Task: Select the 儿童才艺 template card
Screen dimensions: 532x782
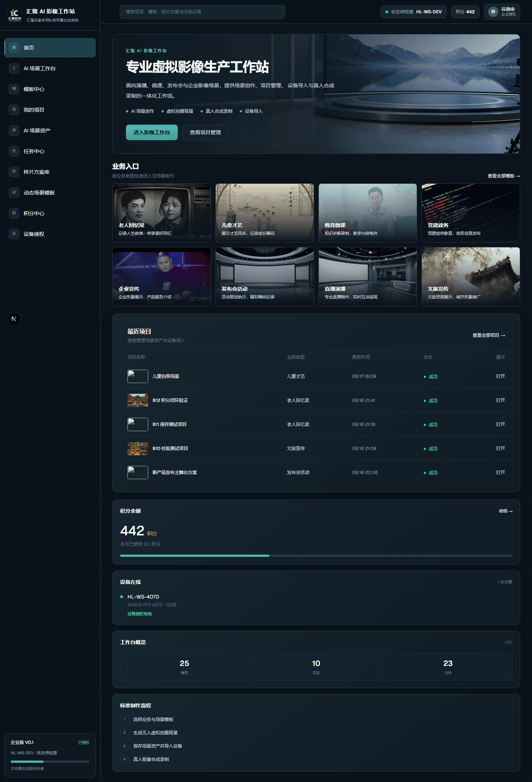Action: coord(265,213)
